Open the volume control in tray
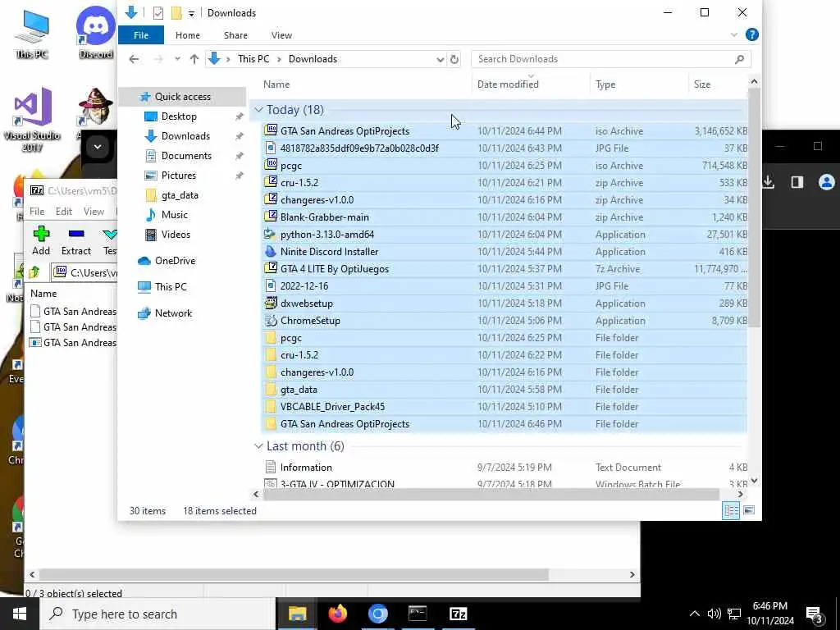 [x=714, y=614]
